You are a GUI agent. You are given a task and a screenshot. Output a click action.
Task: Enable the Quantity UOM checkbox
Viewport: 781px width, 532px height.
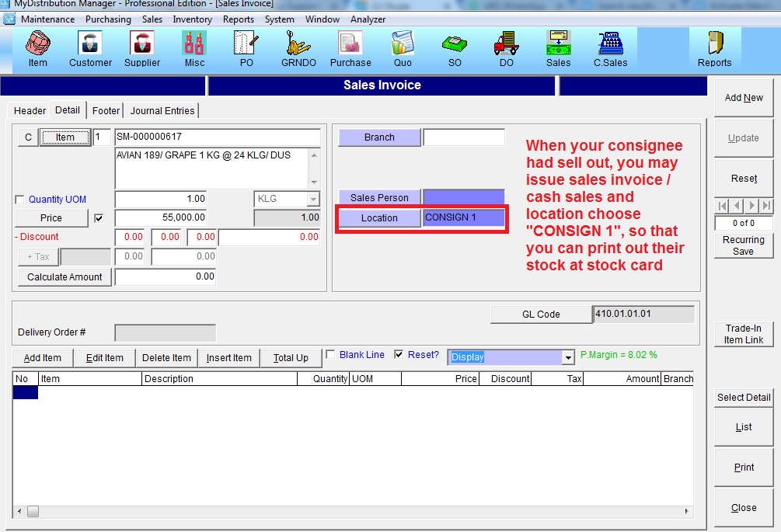click(20, 200)
